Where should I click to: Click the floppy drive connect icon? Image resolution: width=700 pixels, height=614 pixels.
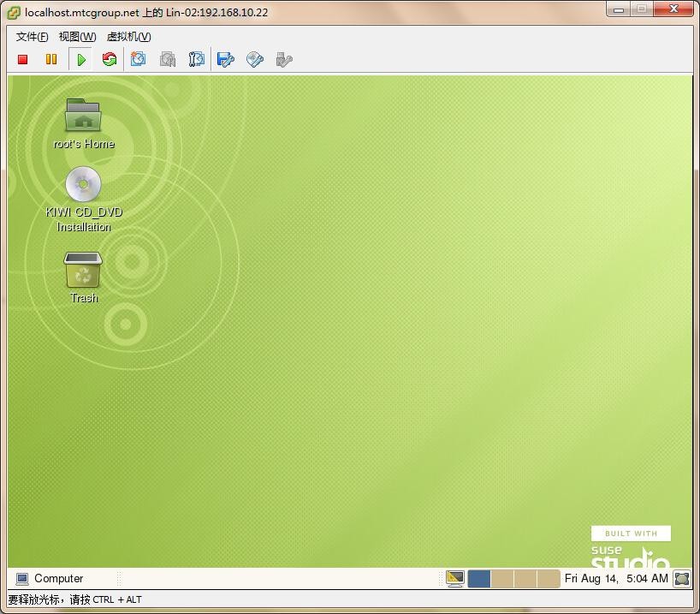coord(225,59)
